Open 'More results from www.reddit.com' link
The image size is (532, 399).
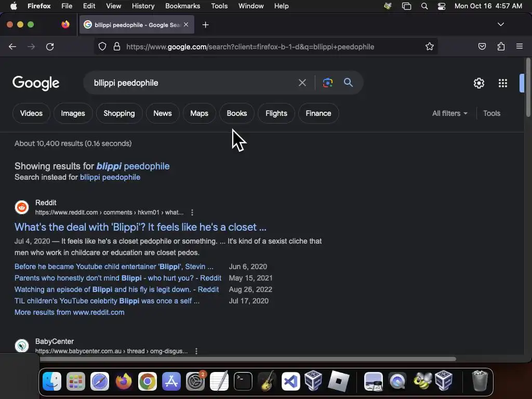tap(70, 312)
